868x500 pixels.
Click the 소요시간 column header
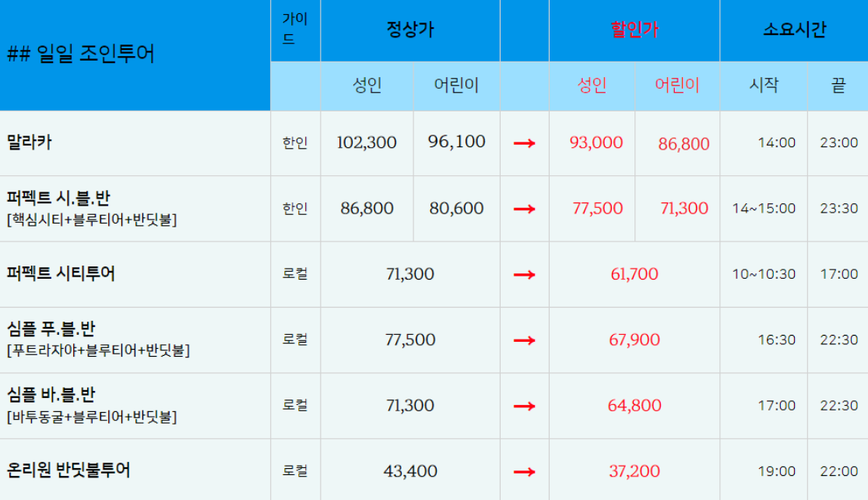click(794, 30)
